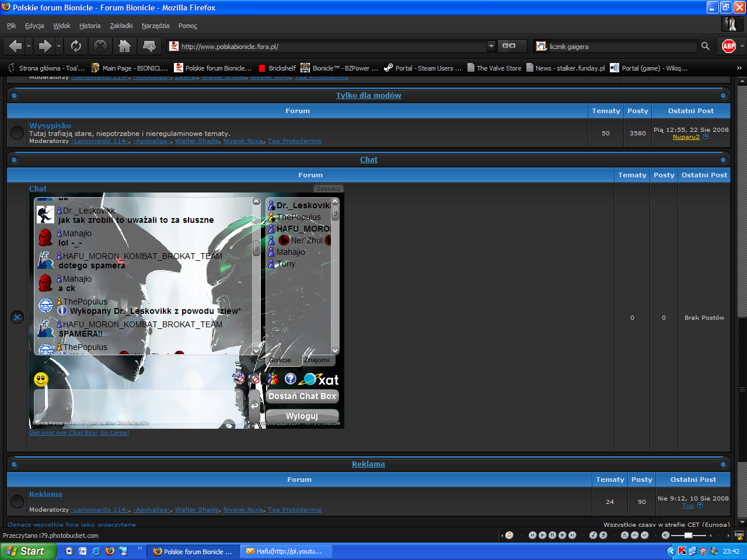This screenshot has width=747, height=560.
Task: Open the Wysypisko forum link
Action: point(50,125)
